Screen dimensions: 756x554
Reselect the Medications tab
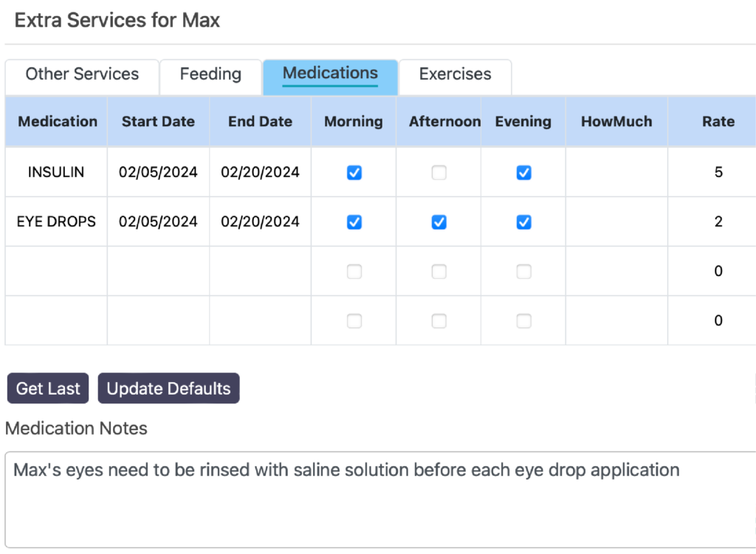pos(330,73)
